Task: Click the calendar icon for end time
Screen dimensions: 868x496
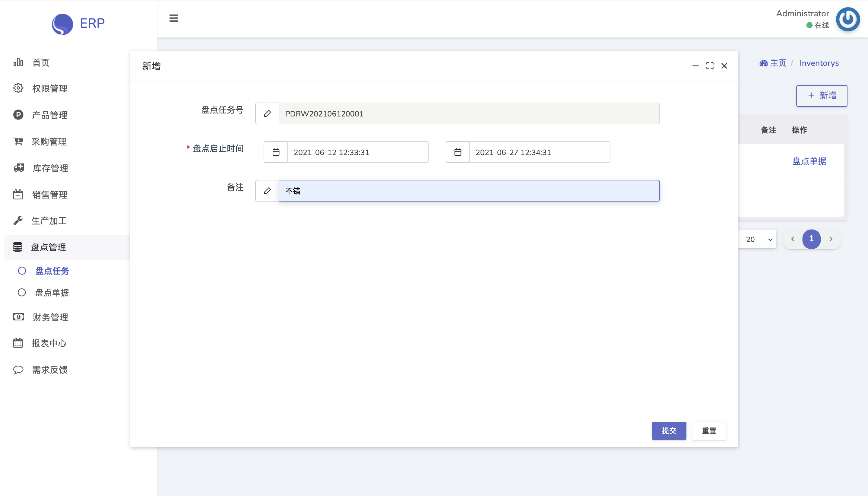Action: [x=458, y=152]
